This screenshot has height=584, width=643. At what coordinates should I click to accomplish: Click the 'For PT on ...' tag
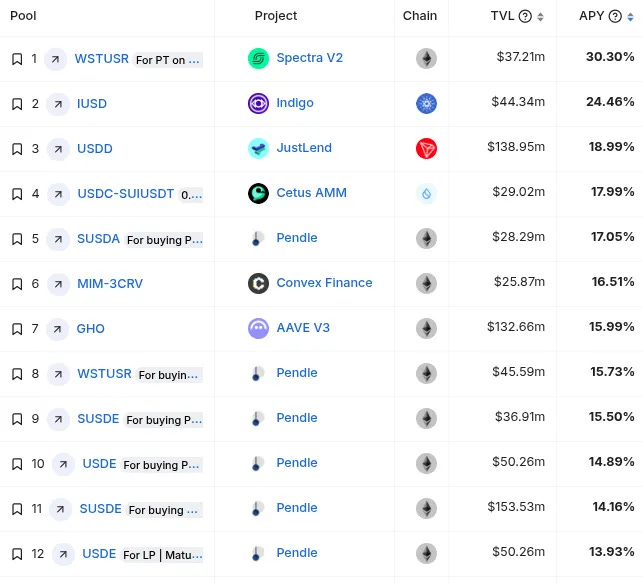click(168, 60)
